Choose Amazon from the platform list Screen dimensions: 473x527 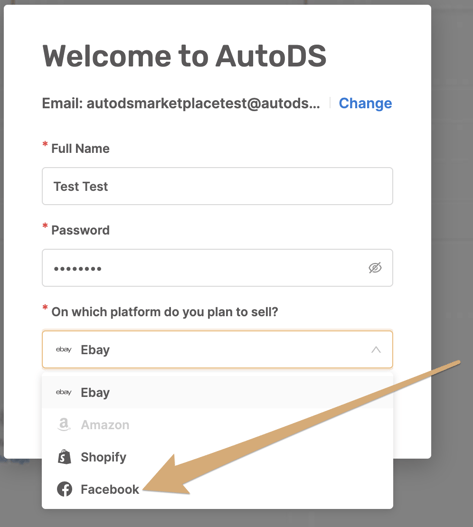click(218, 424)
